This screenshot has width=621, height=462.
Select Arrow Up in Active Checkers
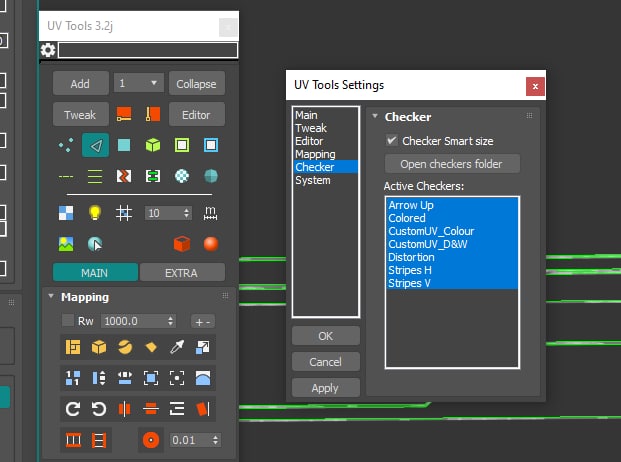452,205
